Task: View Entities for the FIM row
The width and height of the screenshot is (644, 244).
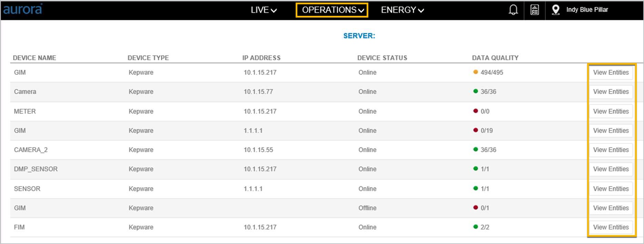Action: tap(611, 227)
